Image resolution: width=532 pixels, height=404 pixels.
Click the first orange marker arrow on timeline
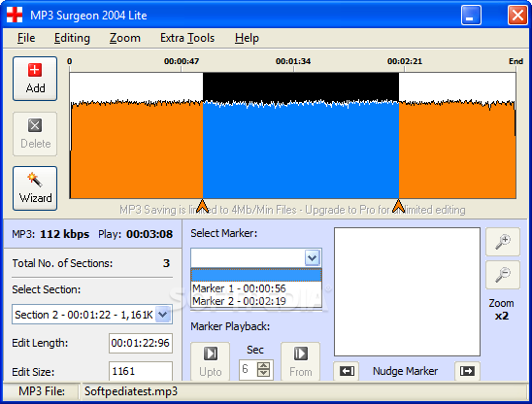(x=203, y=206)
